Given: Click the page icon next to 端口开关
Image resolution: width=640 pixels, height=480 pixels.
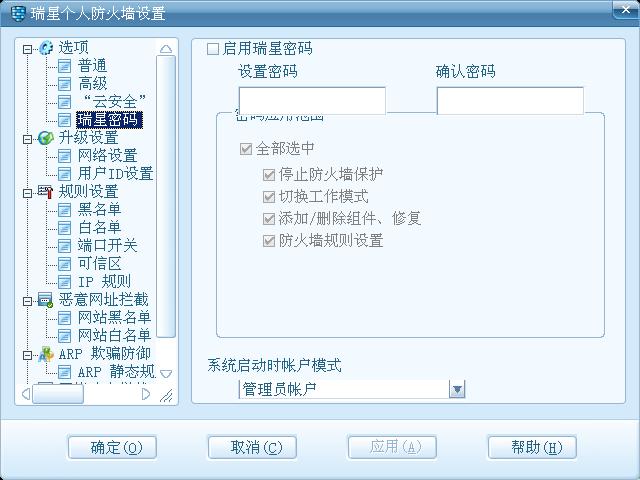Looking at the screenshot, I should [64, 246].
